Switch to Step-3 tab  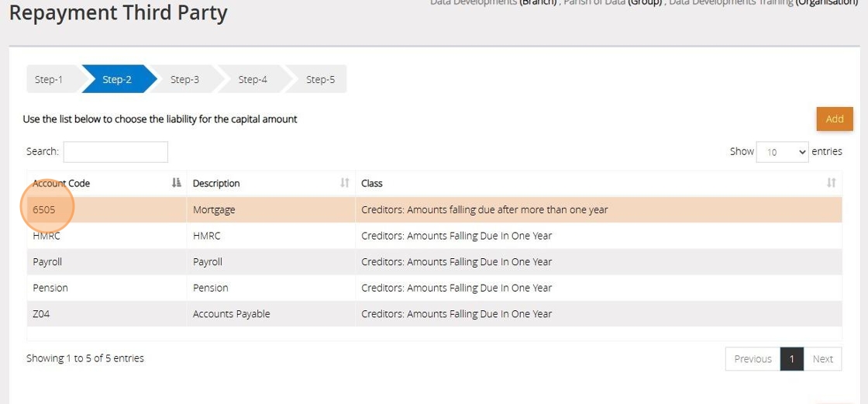click(184, 79)
